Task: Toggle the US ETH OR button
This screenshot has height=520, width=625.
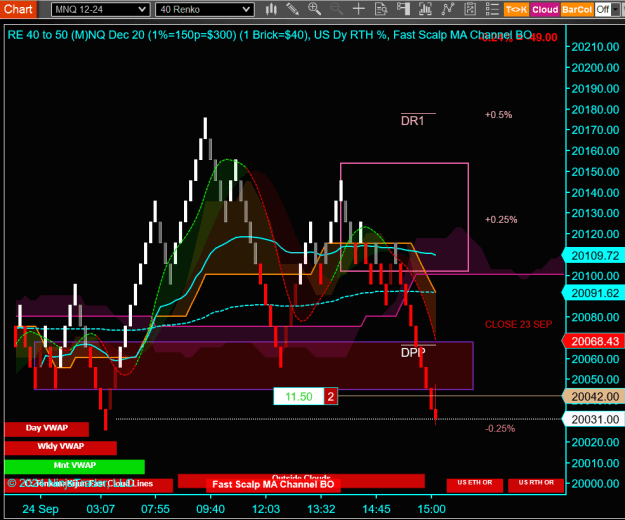Action: point(475,485)
